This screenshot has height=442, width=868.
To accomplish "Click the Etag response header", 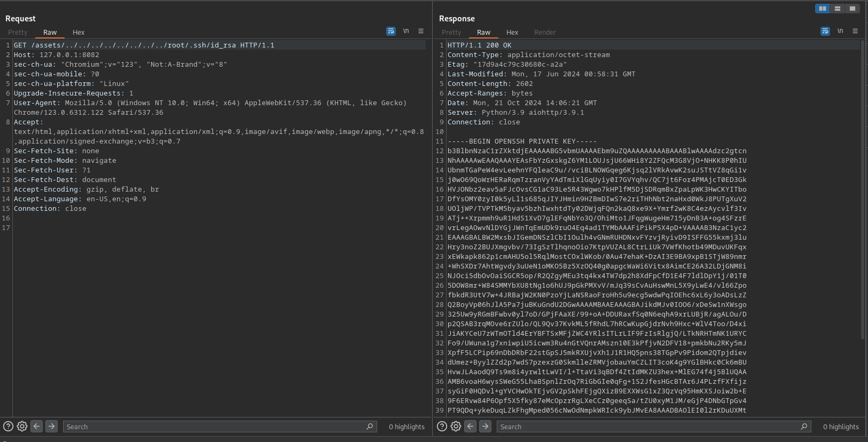I will [507, 65].
